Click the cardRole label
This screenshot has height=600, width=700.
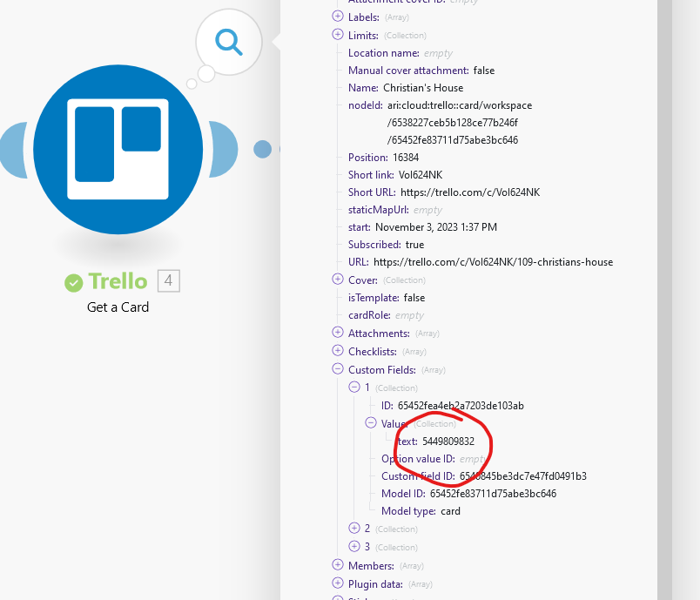(369, 315)
